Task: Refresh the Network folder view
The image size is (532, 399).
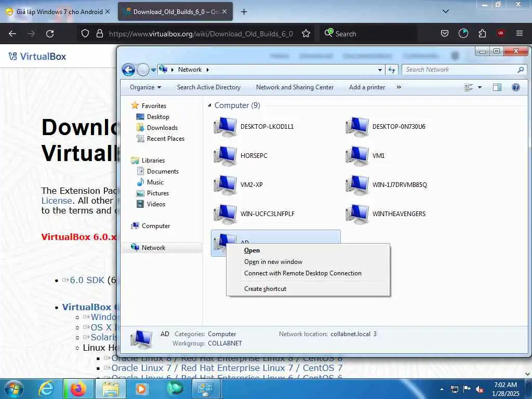Action: click(392, 70)
